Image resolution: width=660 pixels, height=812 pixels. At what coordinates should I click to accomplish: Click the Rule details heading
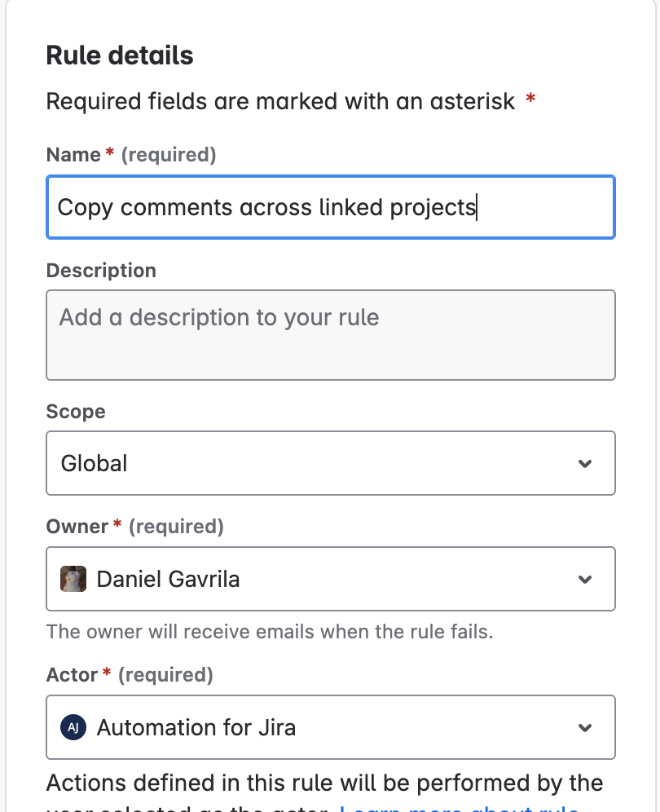(x=120, y=55)
